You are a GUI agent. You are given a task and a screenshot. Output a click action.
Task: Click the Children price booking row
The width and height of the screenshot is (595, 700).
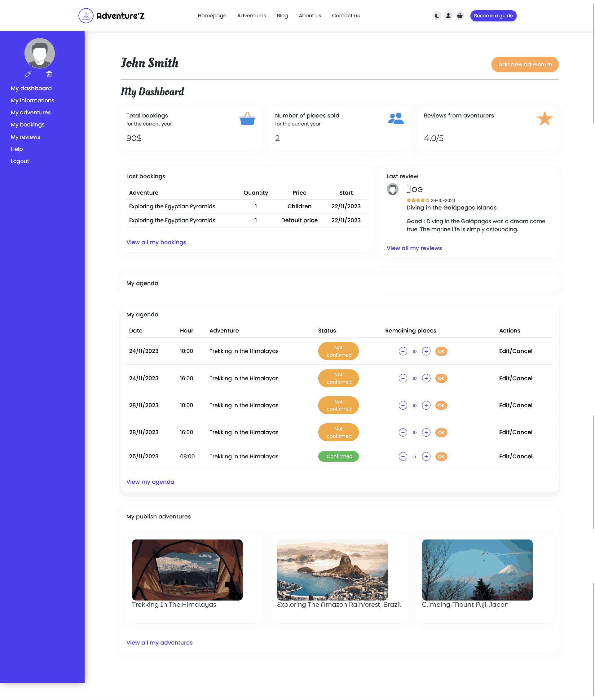(247, 206)
